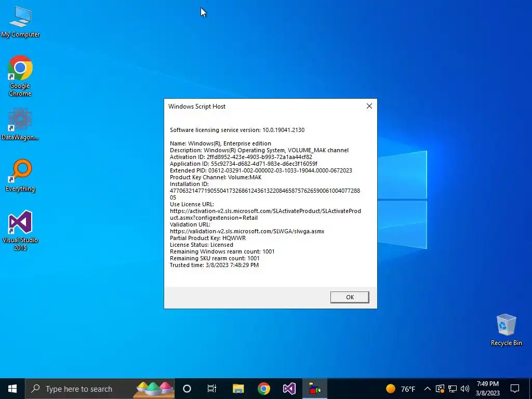Click the security tray icon
This screenshot has width=532, height=399.
(x=440, y=389)
